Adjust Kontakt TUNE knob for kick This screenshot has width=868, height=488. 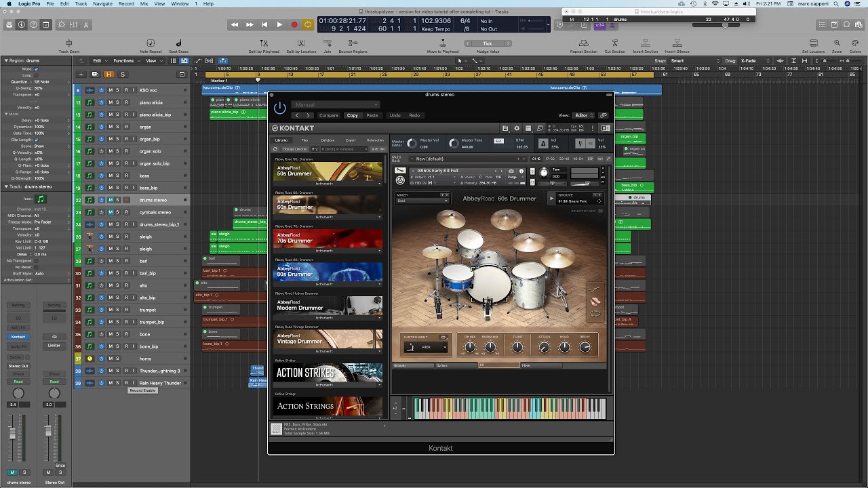[x=517, y=347]
